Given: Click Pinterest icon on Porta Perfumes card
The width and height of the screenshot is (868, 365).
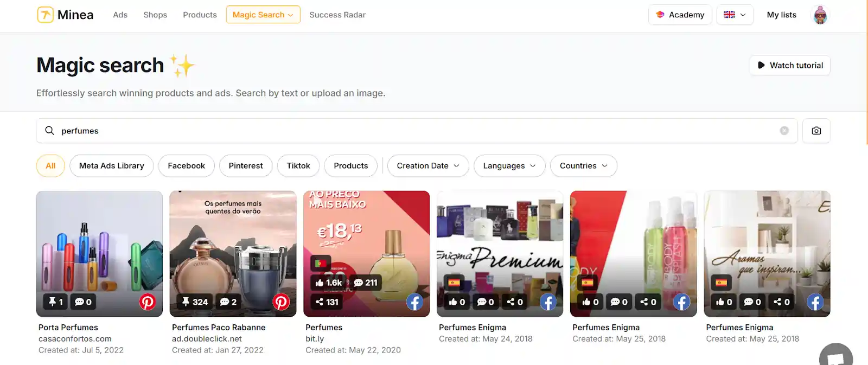Looking at the screenshot, I should coord(148,302).
